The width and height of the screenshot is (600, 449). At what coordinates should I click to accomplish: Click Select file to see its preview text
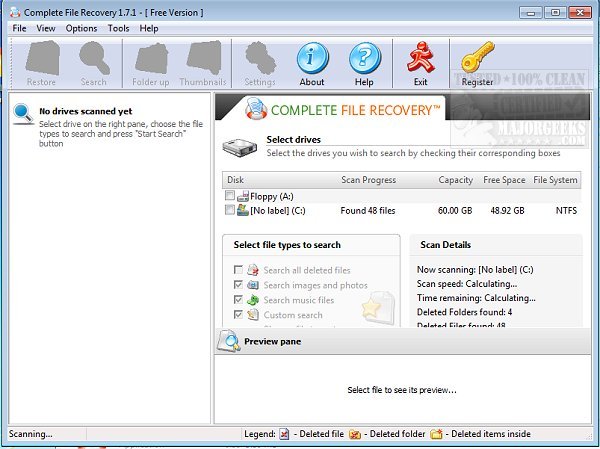pyautogui.click(x=402, y=390)
